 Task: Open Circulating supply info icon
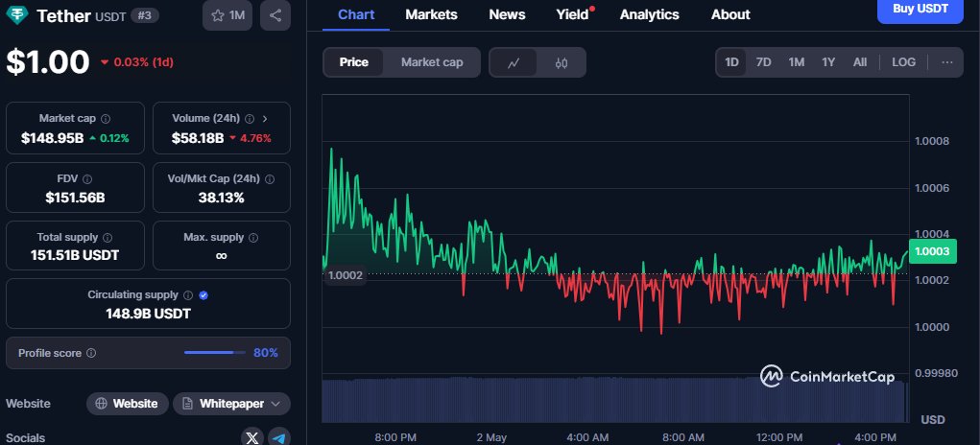pos(189,295)
